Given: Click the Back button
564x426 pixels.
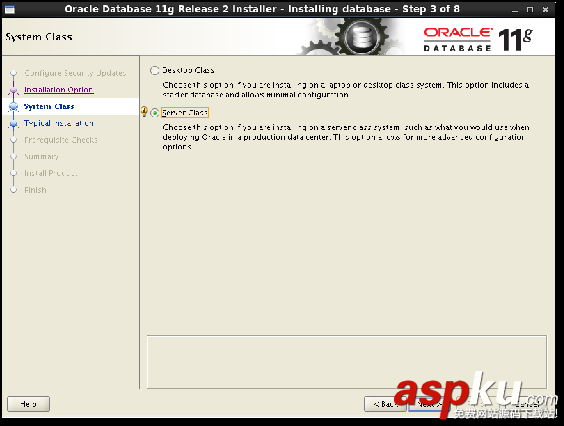Looking at the screenshot, I should click(x=385, y=404).
